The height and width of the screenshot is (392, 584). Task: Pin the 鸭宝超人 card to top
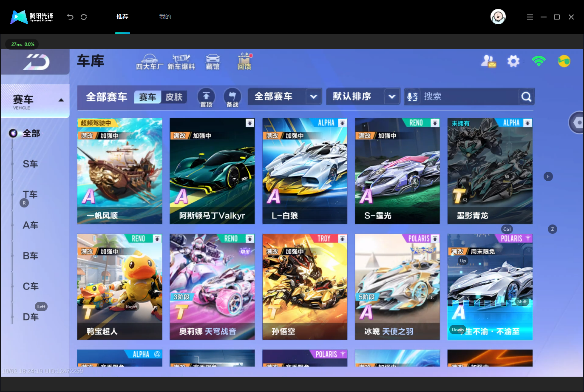tap(157, 239)
